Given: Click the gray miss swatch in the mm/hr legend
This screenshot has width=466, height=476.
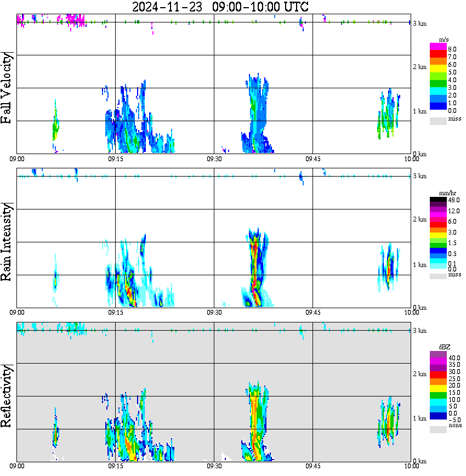Looking at the screenshot, I should (x=438, y=276).
